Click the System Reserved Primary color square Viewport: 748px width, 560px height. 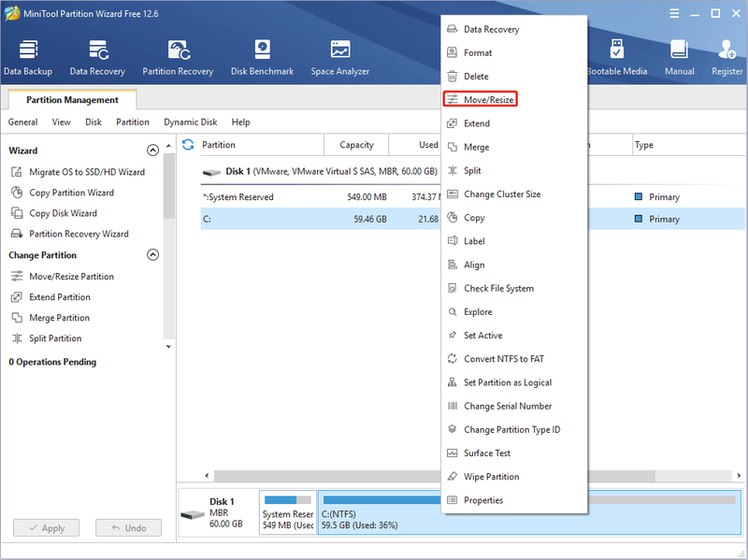[639, 196]
